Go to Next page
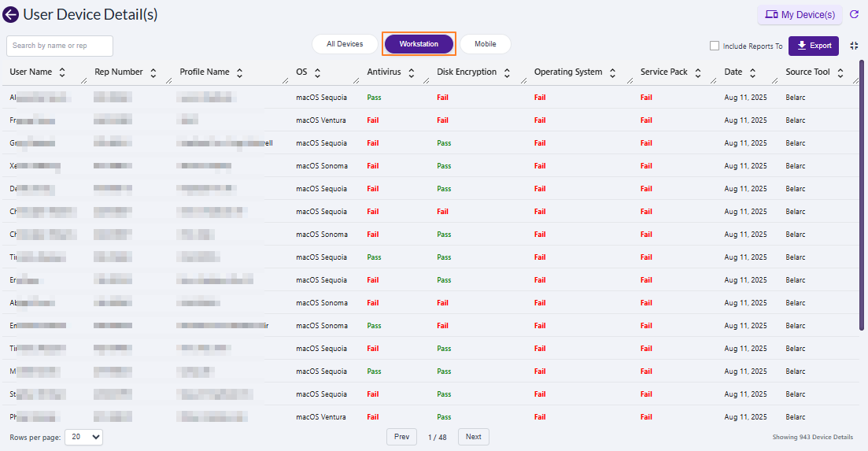 [473, 437]
